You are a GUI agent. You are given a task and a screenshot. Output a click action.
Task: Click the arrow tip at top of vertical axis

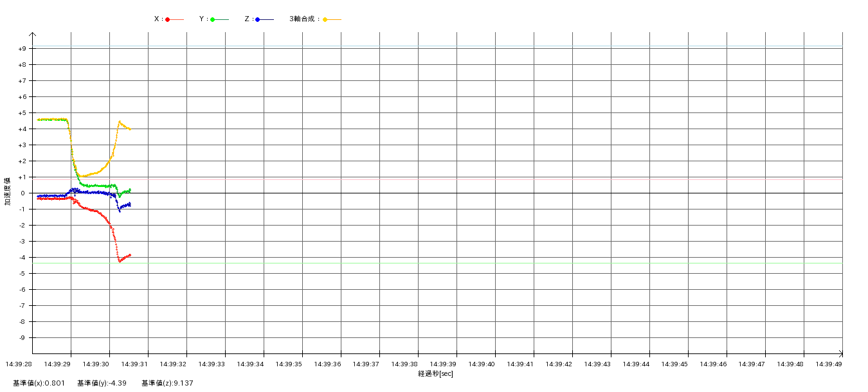pyautogui.click(x=32, y=33)
